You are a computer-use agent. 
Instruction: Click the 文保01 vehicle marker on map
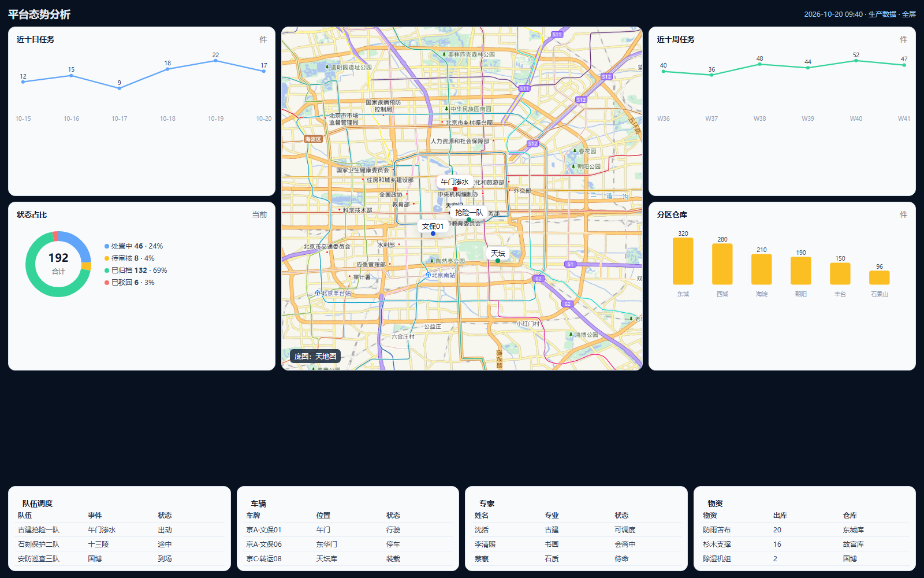click(x=433, y=226)
